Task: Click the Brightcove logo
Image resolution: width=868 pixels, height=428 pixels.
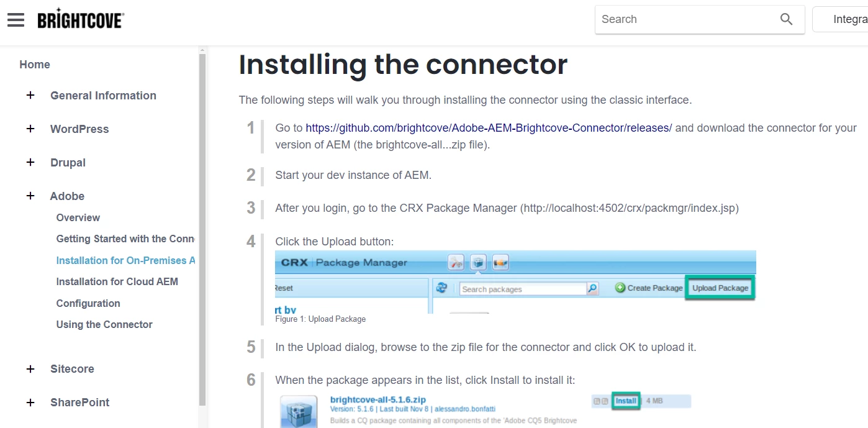Action: pos(81,19)
